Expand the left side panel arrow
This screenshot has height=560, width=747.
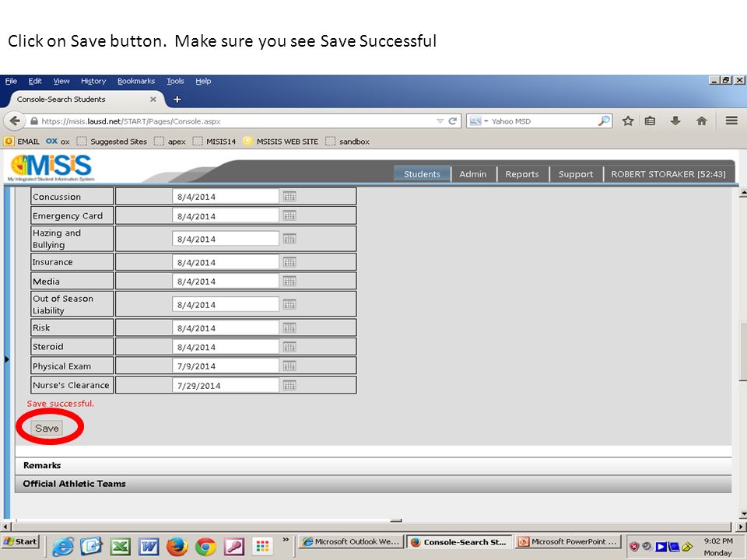7,359
